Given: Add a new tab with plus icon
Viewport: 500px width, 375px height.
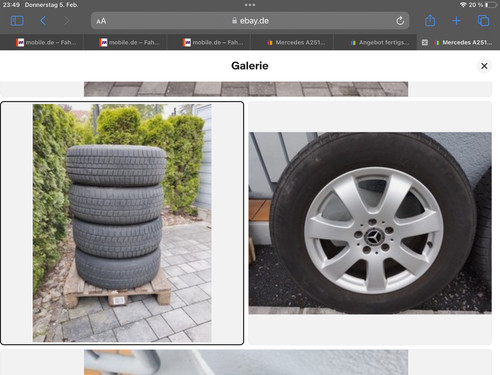Looking at the screenshot, I should [x=456, y=21].
